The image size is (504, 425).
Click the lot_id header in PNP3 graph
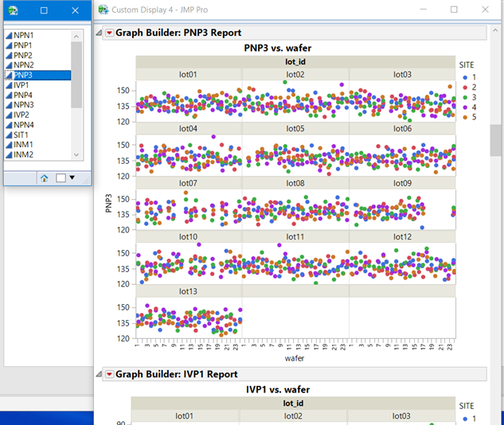pyautogui.click(x=295, y=61)
